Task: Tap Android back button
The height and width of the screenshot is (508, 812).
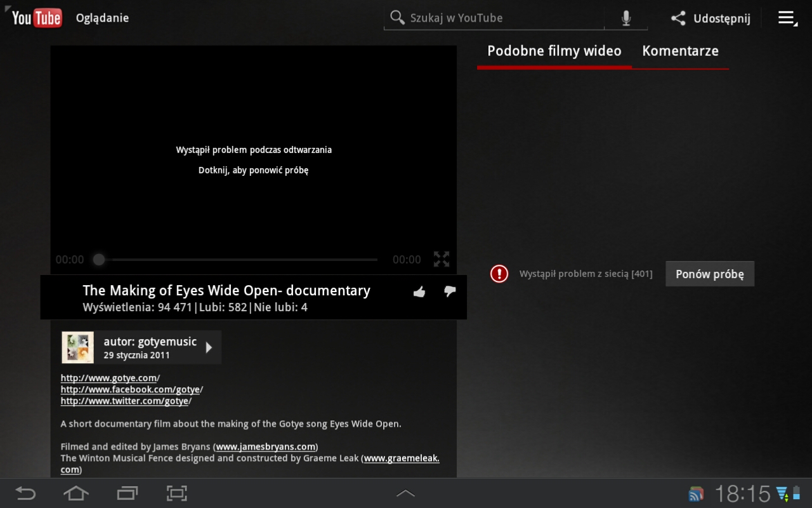Action: 25,493
